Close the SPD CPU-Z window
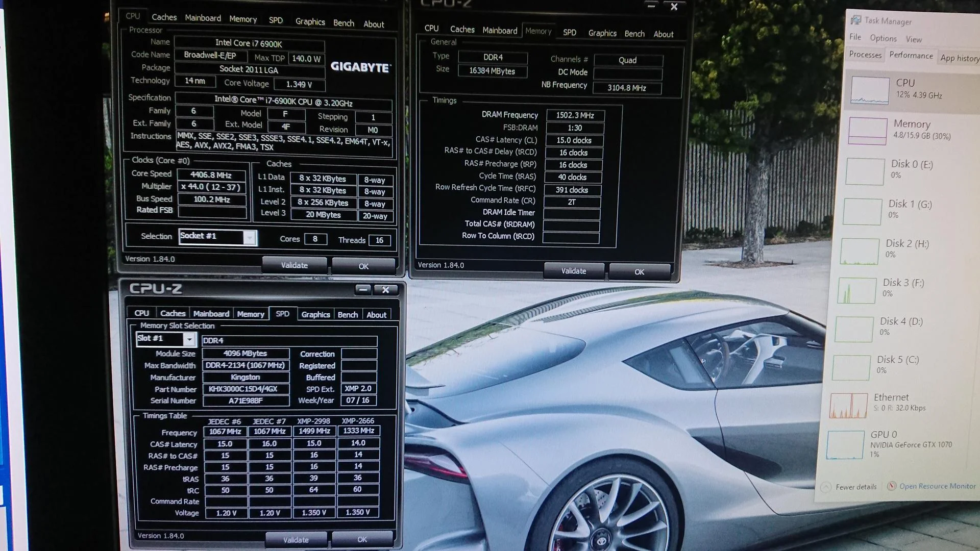 click(x=385, y=290)
